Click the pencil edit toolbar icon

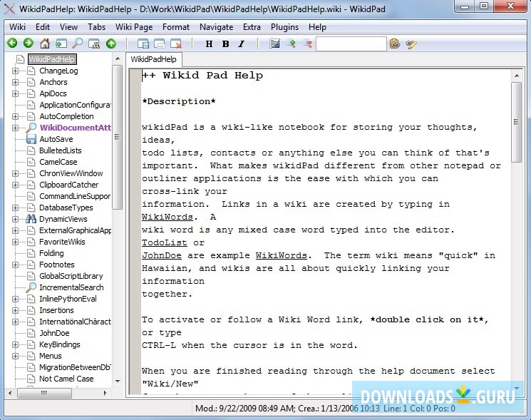411,44
